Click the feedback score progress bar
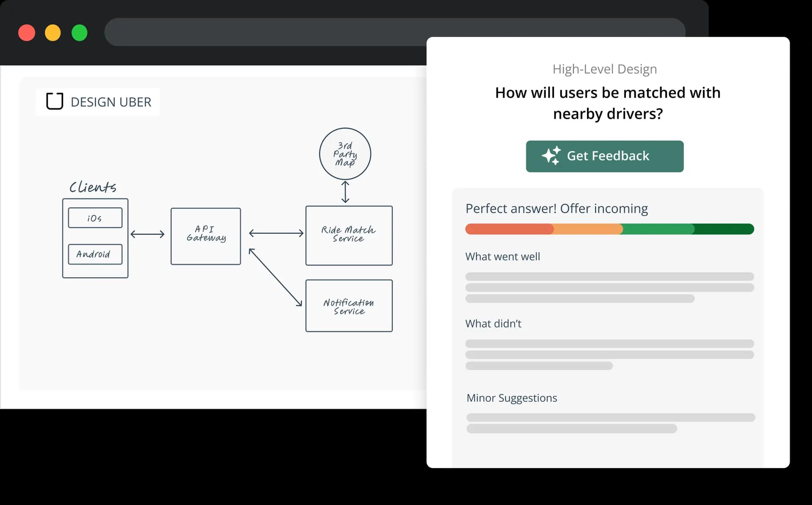Screen dimensions: 812x505 tap(609, 229)
